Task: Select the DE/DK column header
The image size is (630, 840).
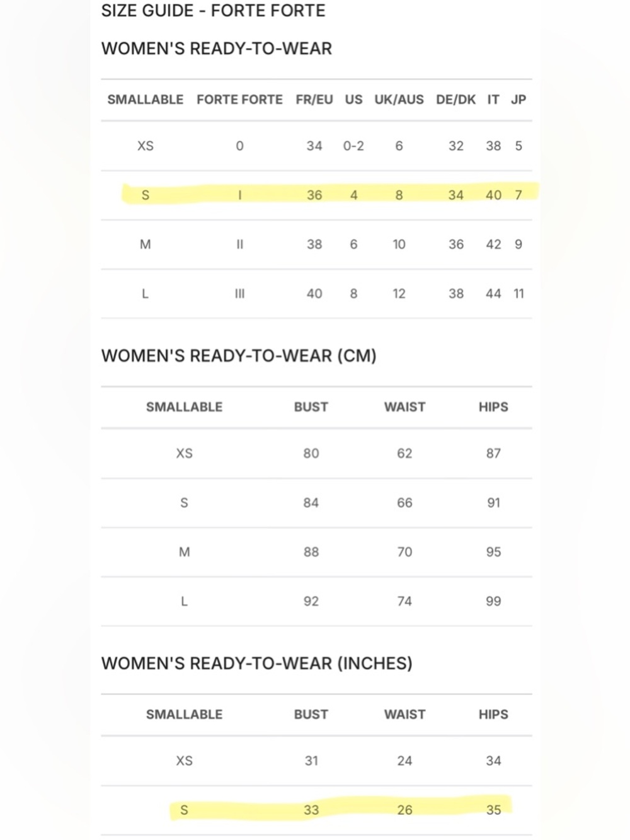Action: click(455, 100)
